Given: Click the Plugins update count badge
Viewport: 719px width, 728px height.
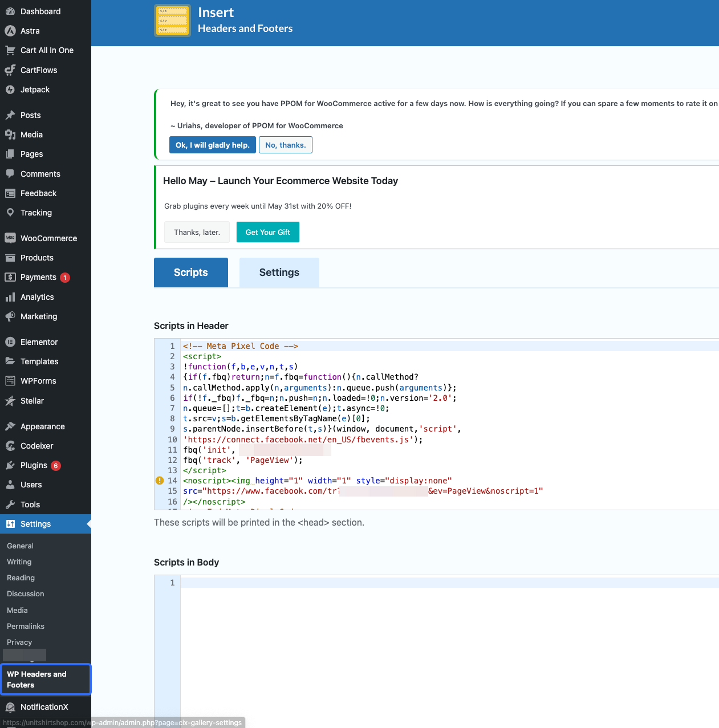Looking at the screenshot, I should [56, 465].
